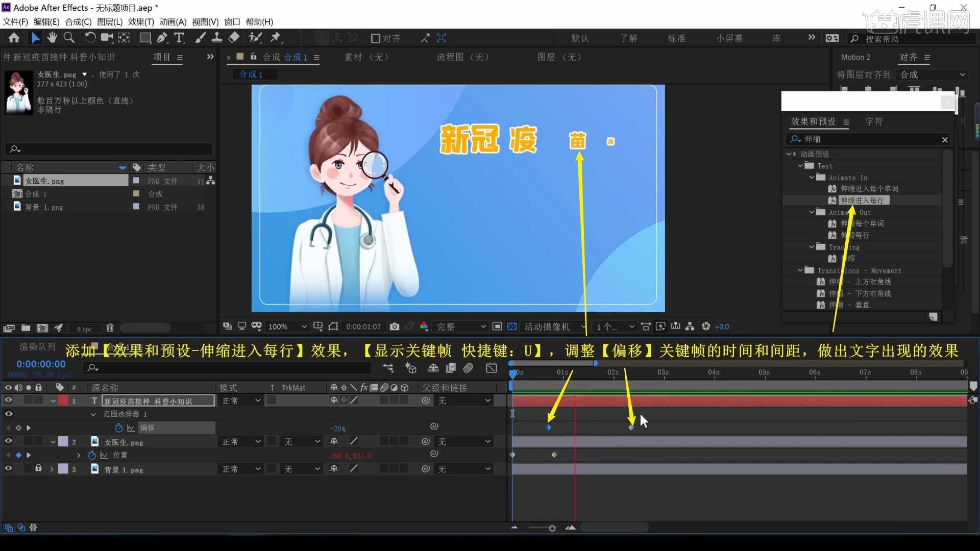The height and width of the screenshot is (551, 980).
Task: Select the Hand tool
Action: pos(52,38)
